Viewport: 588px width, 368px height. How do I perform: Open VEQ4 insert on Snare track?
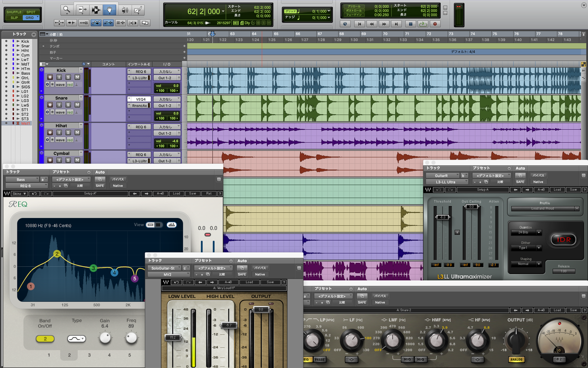click(x=140, y=99)
